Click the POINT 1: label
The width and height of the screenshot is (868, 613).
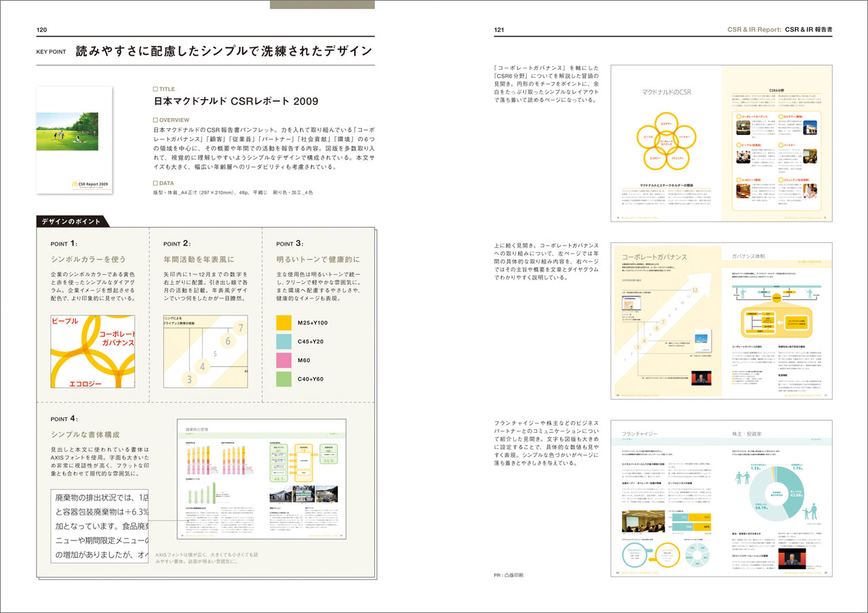coord(64,243)
